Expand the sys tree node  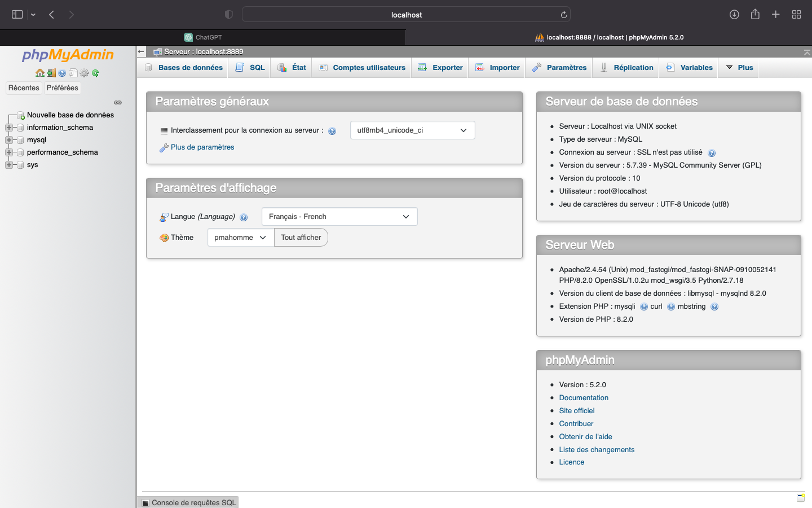[x=9, y=165]
